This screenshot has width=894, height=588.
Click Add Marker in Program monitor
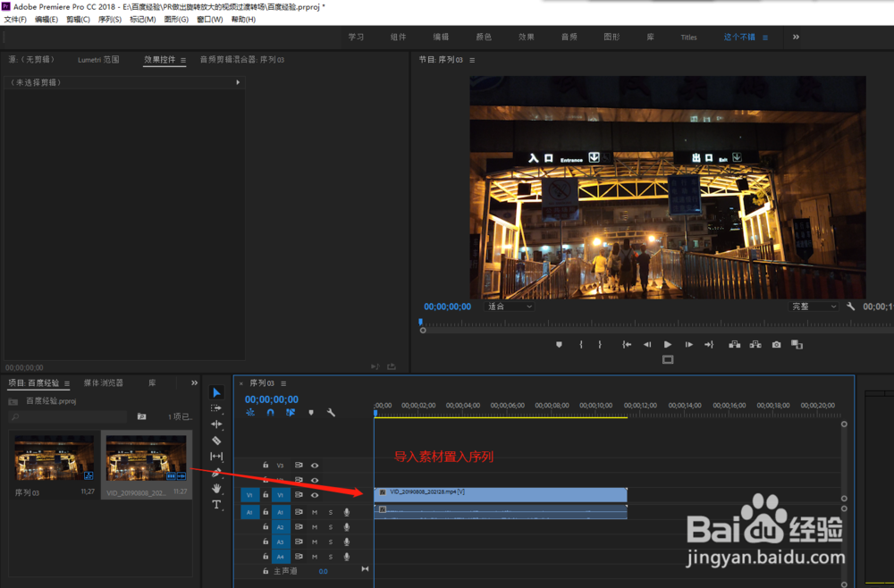click(559, 345)
